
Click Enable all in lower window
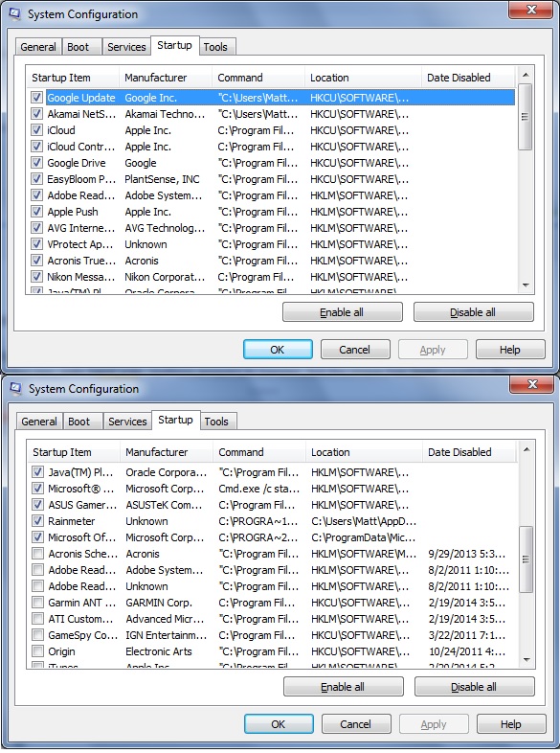343,687
